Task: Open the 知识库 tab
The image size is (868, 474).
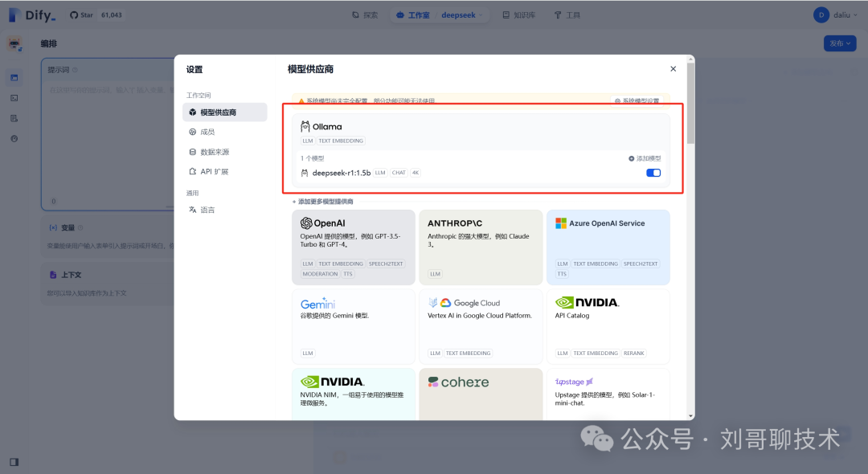Action: click(519, 15)
